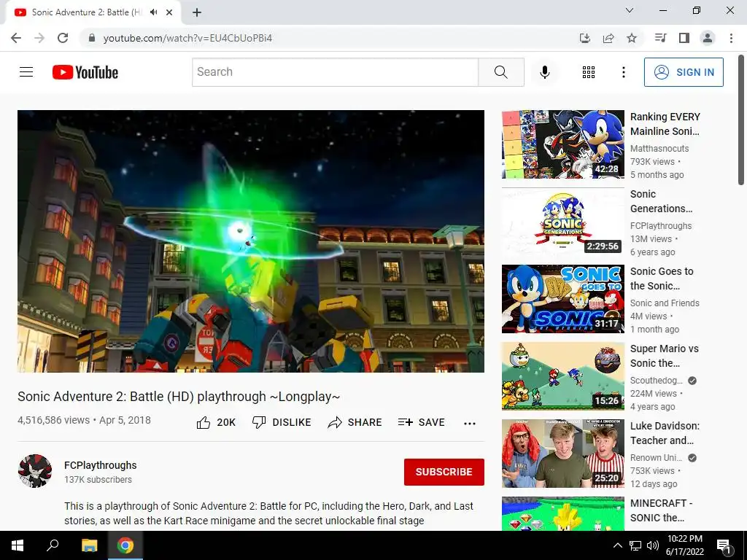Click the search magnifier button
This screenshot has width=747, height=560.
(500, 72)
